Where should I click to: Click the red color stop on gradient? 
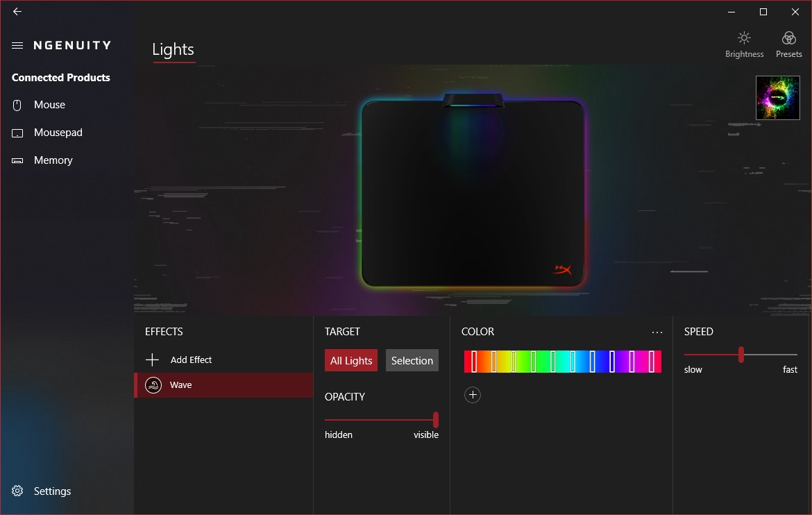click(x=474, y=362)
